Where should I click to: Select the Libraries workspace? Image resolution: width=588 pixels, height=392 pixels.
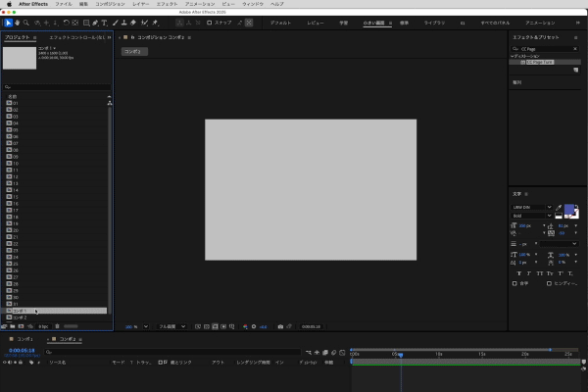tap(434, 23)
